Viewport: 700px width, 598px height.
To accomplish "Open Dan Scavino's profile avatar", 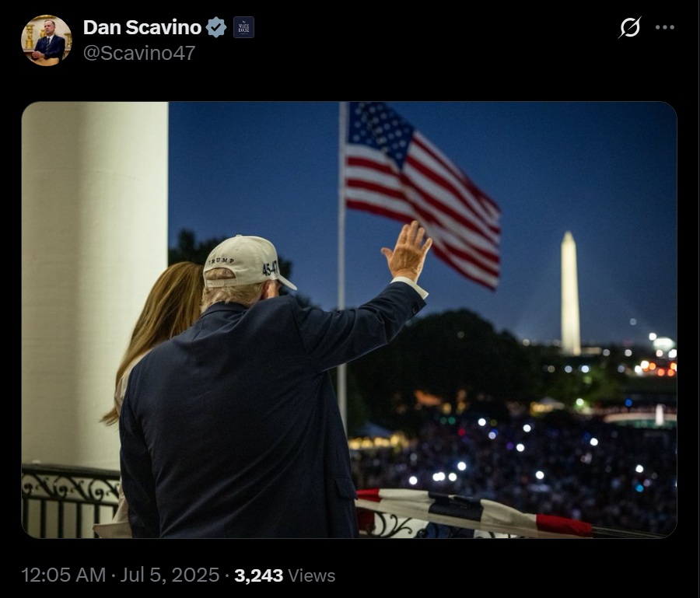I will point(46,40).
